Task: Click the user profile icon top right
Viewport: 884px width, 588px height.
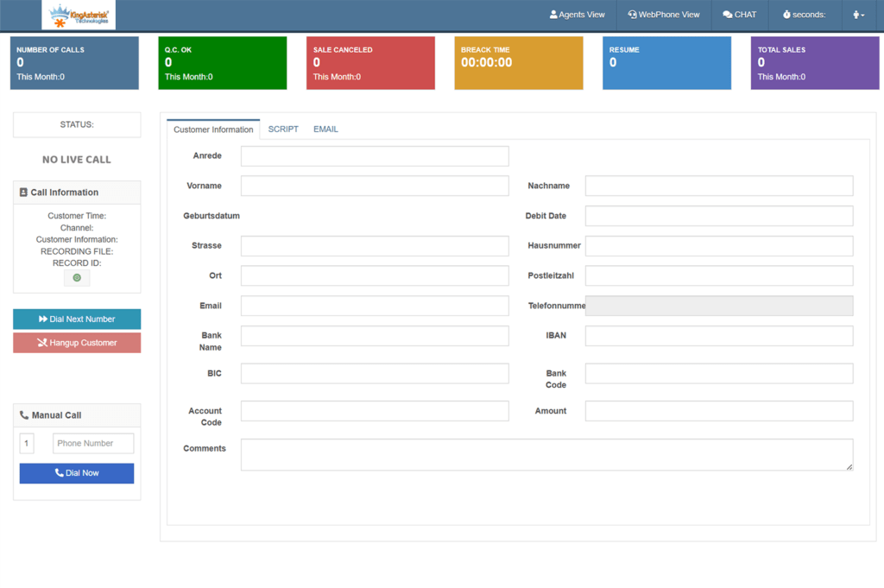Action: click(x=855, y=14)
